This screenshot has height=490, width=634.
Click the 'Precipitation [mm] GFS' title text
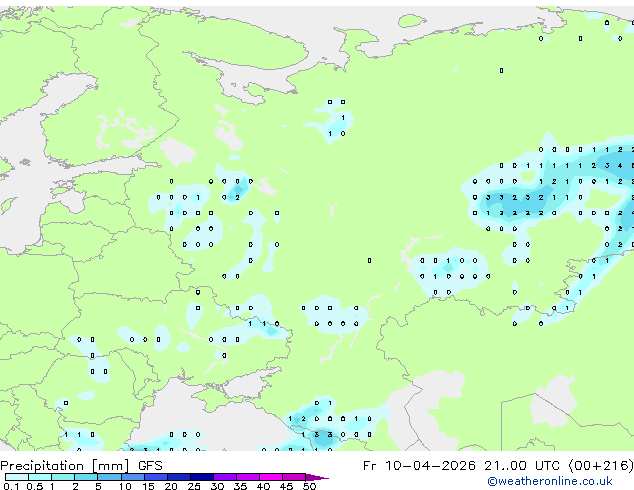[81, 466]
